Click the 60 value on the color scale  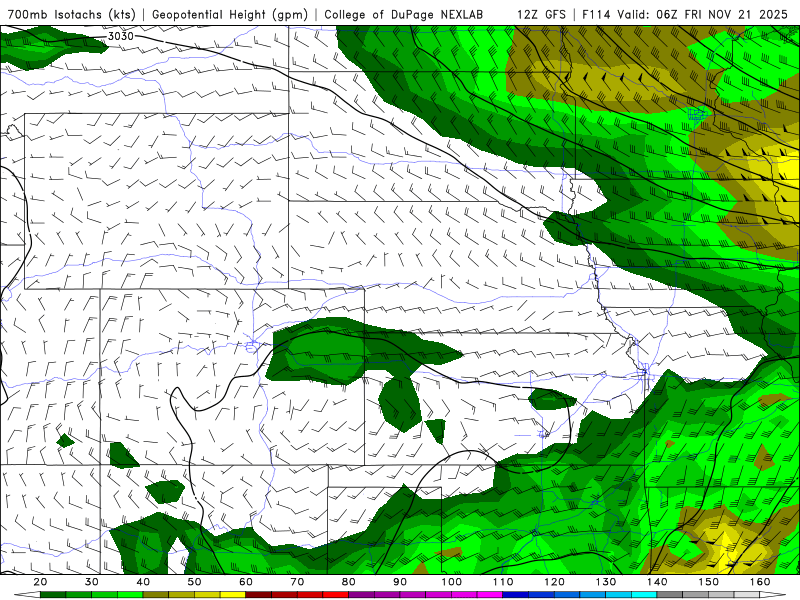point(246,582)
